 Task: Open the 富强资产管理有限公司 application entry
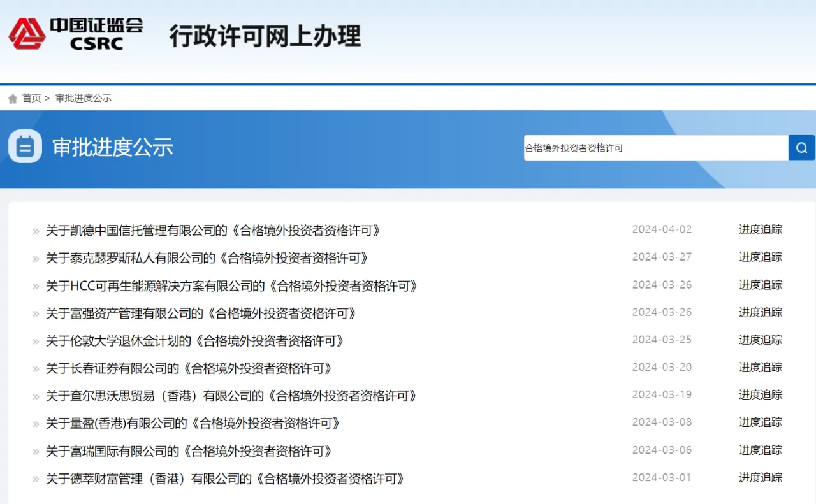pos(201,313)
